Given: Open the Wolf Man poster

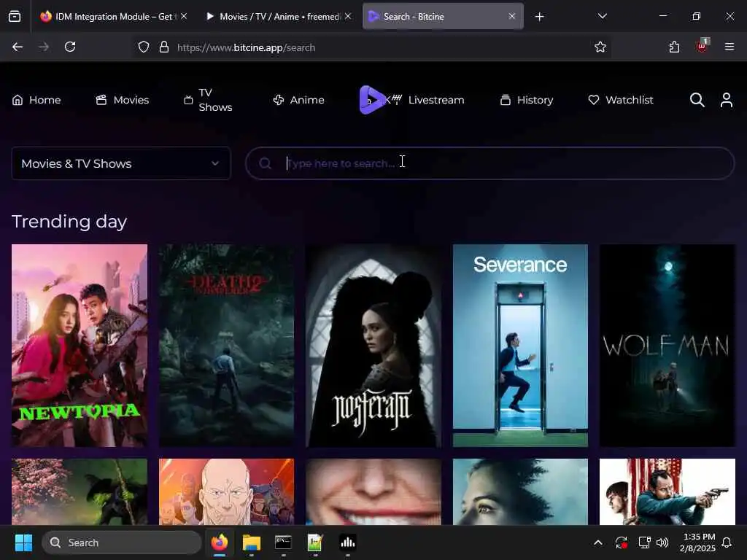Looking at the screenshot, I should pos(667,346).
